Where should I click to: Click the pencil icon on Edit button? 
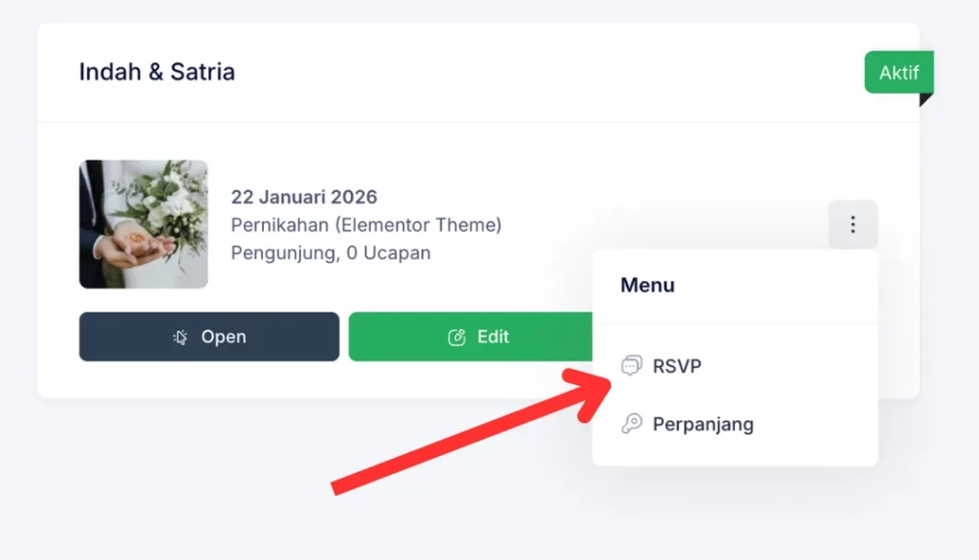[457, 337]
